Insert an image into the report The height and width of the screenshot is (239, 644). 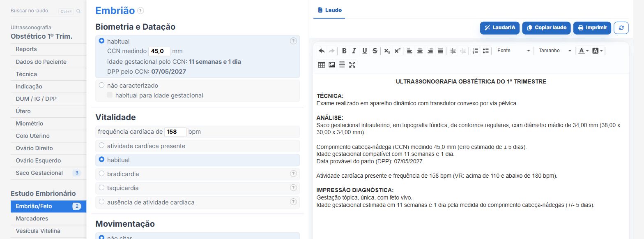tap(332, 65)
